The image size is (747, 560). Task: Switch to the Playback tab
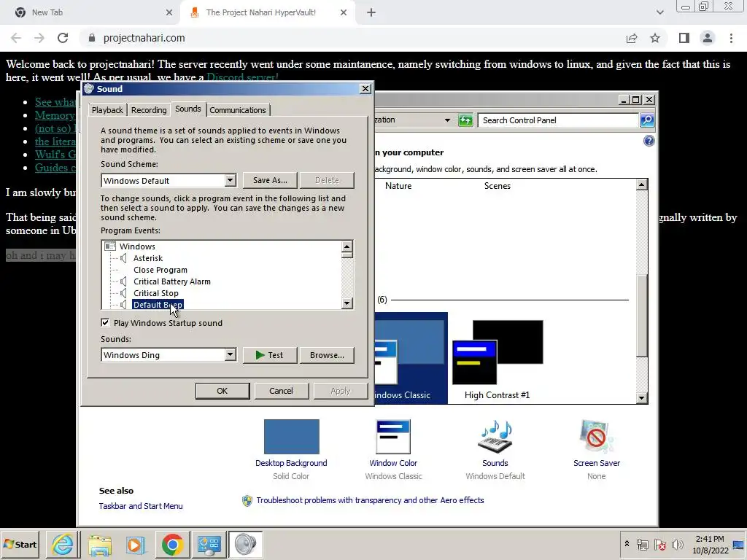click(107, 110)
